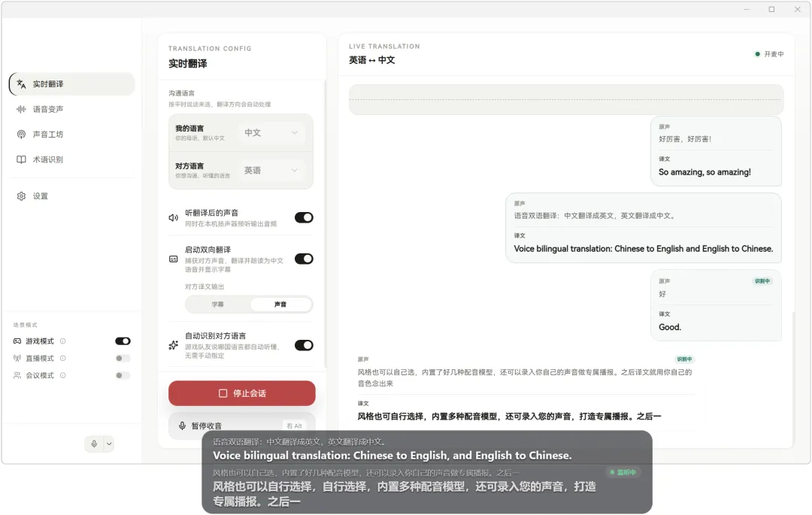Image resolution: width=812 pixels, height=515 pixels.
Task: Enable the 会议模式 toggle
Action: (x=123, y=375)
